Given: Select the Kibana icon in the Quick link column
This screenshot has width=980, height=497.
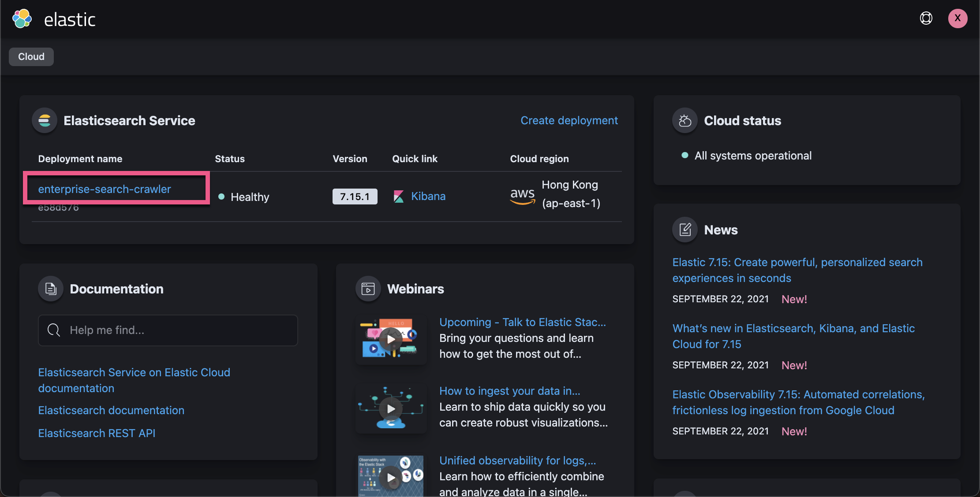Looking at the screenshot, I should 398,197.
